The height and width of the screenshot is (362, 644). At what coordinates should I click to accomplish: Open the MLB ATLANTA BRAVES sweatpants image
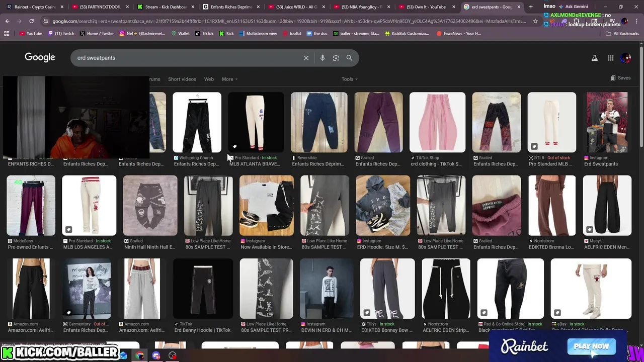coord(256,122)
